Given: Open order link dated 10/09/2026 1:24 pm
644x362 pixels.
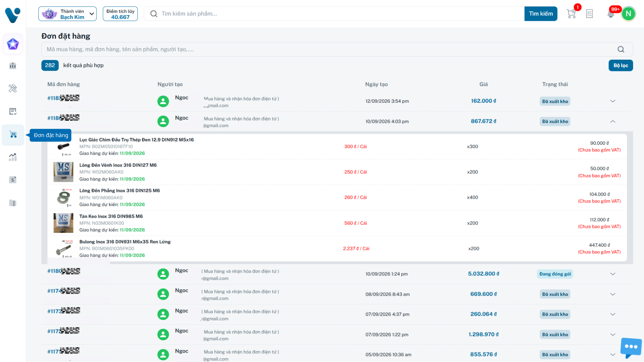Looking at the screenshot, I should click(64, 271).
